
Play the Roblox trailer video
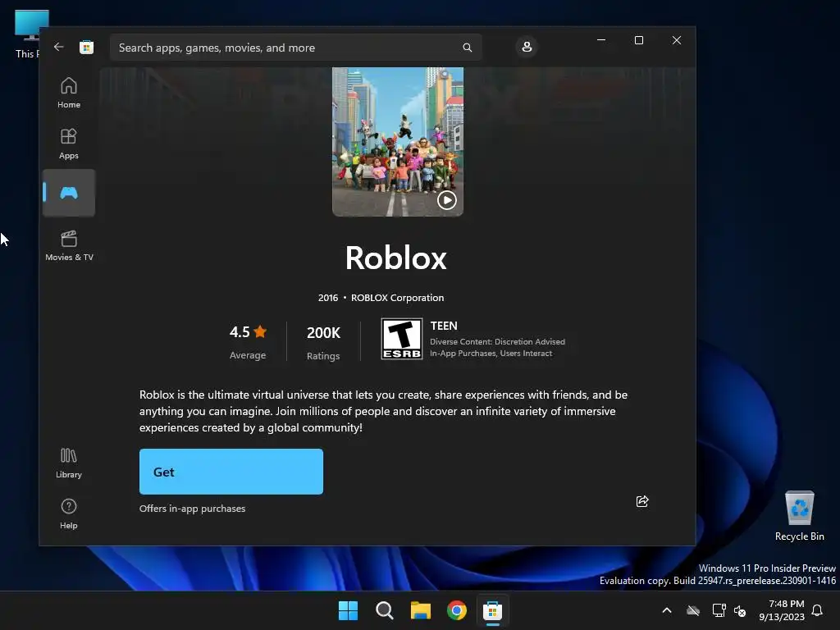[x=447, y=200]
